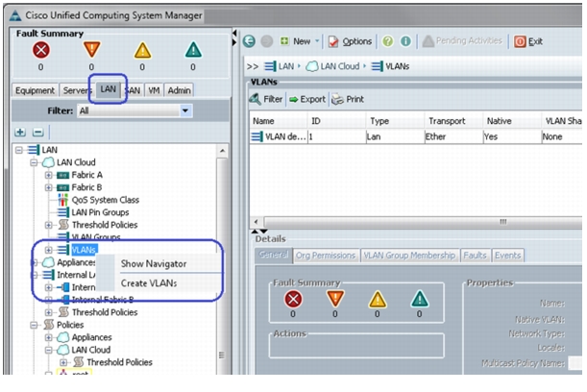Expand the VLANs node
Viewport: 587px width, 392px height.
tap(48, 250)
